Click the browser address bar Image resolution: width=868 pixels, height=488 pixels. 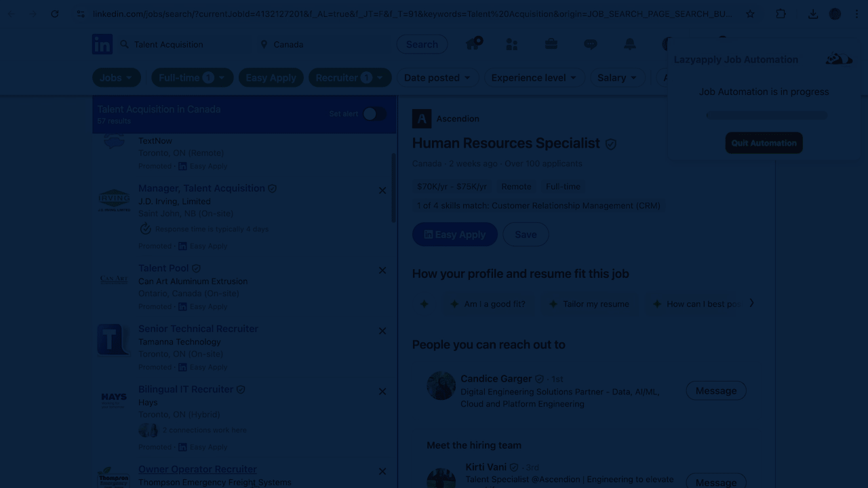pyautogui.click(x=412, y=14)
